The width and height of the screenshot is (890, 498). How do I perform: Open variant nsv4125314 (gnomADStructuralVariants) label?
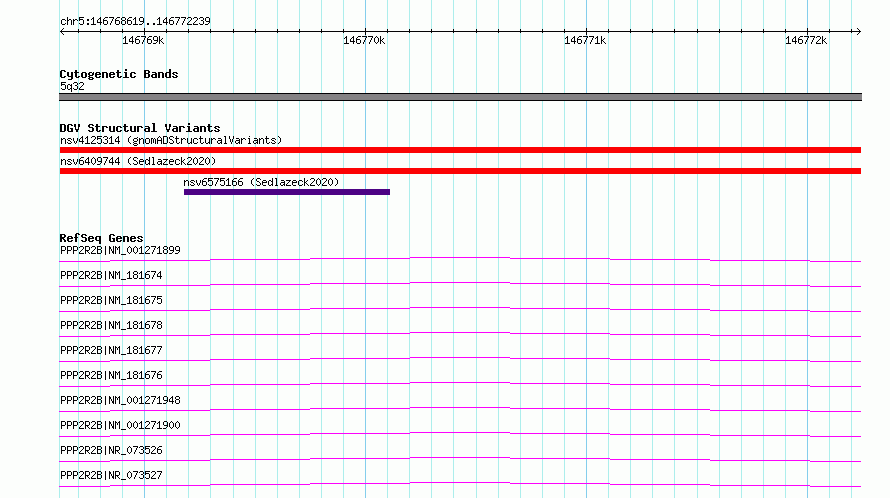point(171,140)
